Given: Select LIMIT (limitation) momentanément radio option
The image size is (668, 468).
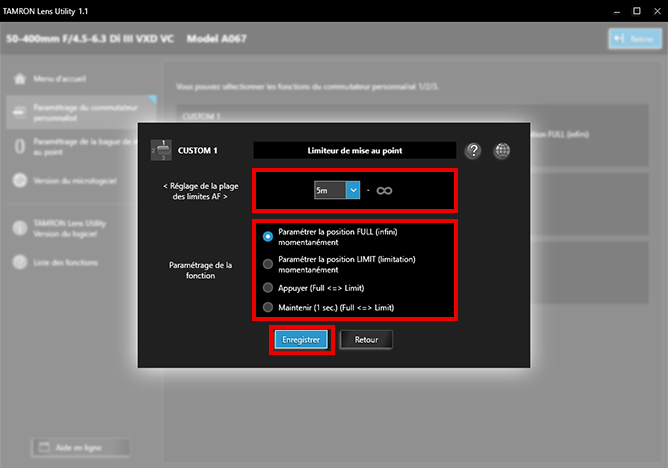Looking at the screenshot, I should tap(268, 264).
